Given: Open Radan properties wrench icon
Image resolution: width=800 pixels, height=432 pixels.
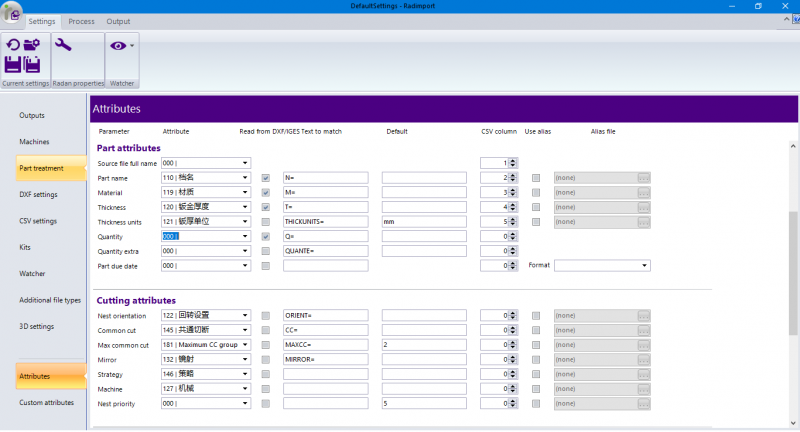Looking at the screenshot, I should (63, 46).
